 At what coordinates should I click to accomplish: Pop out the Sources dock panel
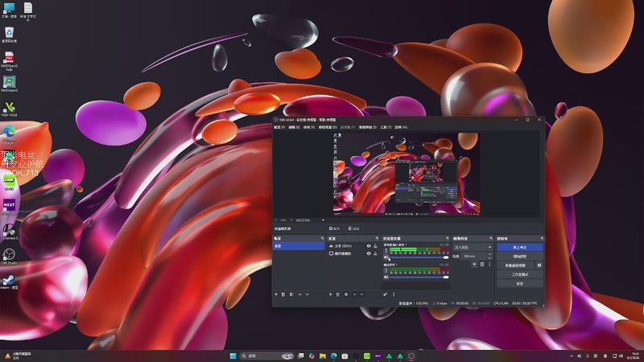point(377,238)
